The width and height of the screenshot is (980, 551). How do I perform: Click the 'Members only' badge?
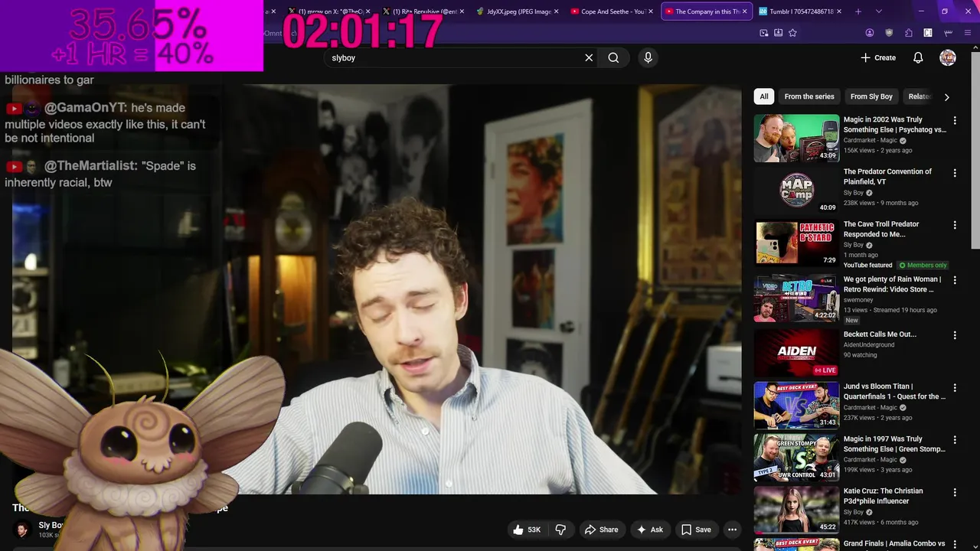tap(923, 265)
